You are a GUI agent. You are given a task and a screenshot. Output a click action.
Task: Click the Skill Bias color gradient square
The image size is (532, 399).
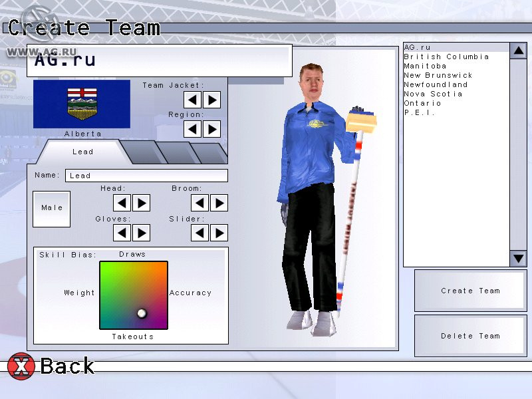(x=134, y=295)
